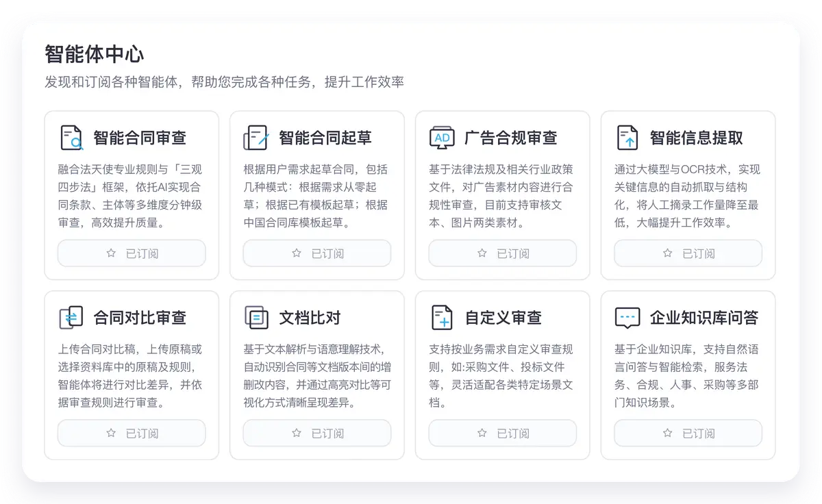This screenshot has height=504, width=822.
Task: Click the 合同对比审查 compare documents icon
Action: point(71,318)
